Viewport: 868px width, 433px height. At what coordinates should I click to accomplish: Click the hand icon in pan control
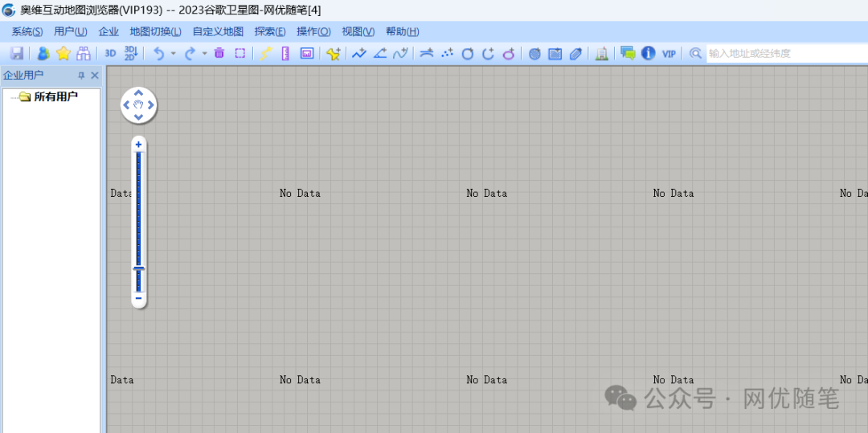pos(138,104)
